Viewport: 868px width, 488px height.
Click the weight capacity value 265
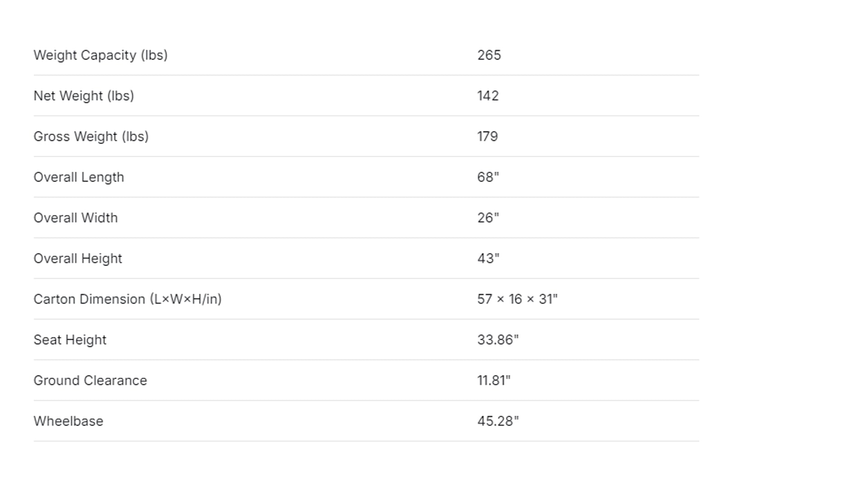click(489, 55)
